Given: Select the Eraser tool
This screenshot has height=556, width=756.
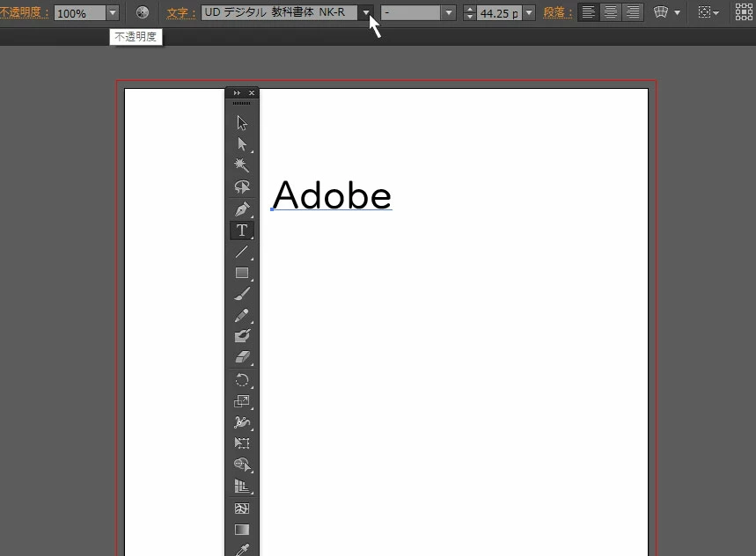Looking at the screenshot, I should (242, 357).
